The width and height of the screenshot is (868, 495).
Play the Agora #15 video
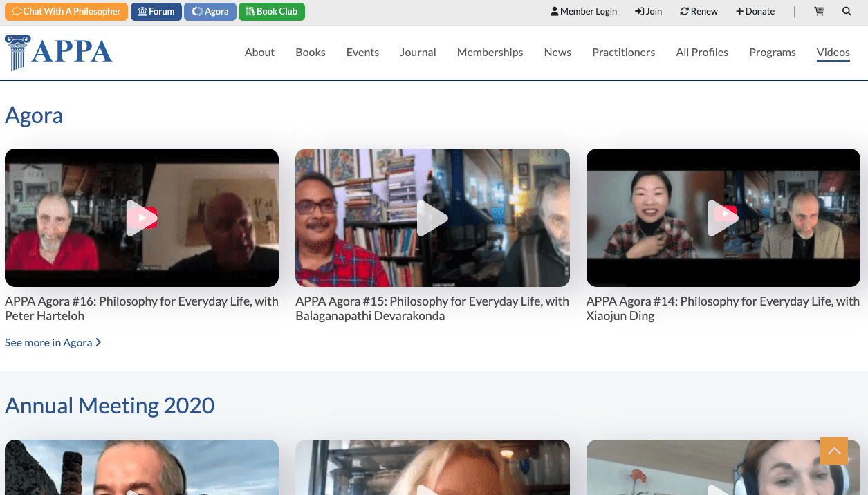[x=432, y=218]
